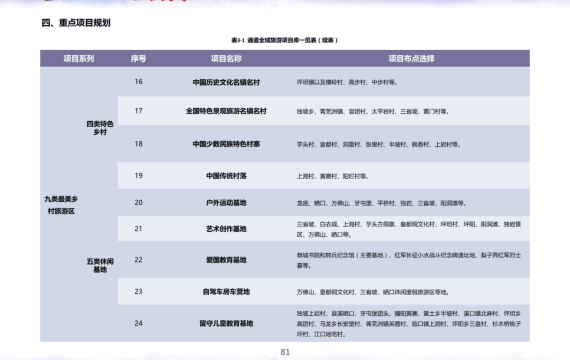Screen dimensions: 570x360
Task: Click the heading 四、重点项目规划
Action: [x=76, y=23]
